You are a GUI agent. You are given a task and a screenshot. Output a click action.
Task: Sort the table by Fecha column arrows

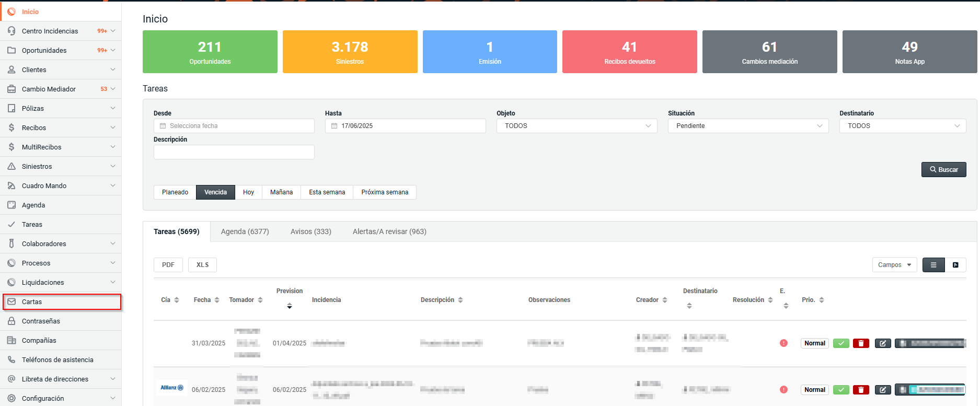click(217, 300)
